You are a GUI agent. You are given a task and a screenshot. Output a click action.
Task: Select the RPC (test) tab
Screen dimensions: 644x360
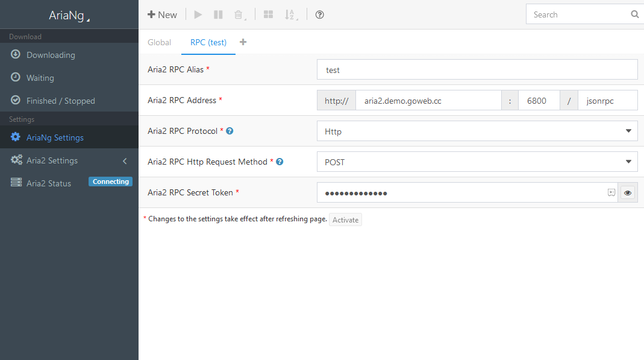pyautogui.click(x=208, y=42)
